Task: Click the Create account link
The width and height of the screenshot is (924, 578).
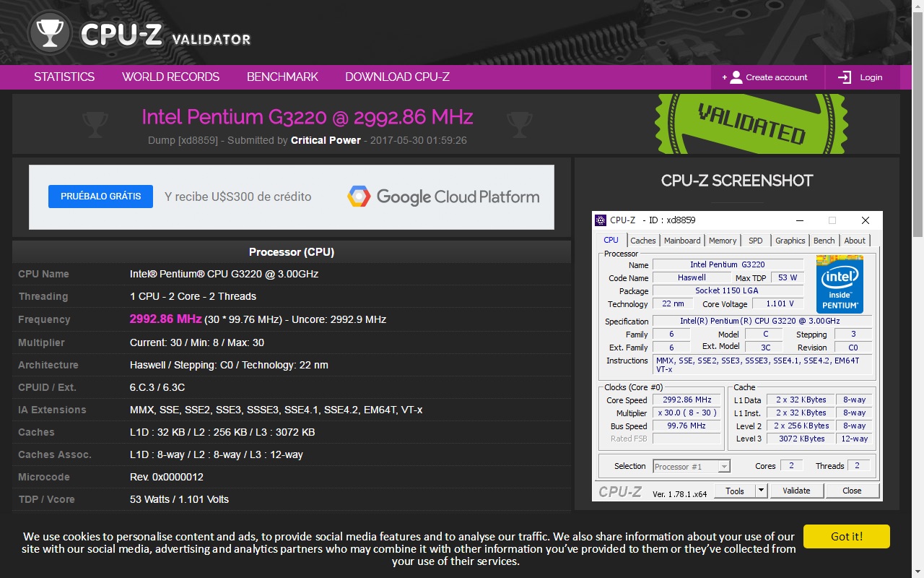Action: click(x=769, y=77)
